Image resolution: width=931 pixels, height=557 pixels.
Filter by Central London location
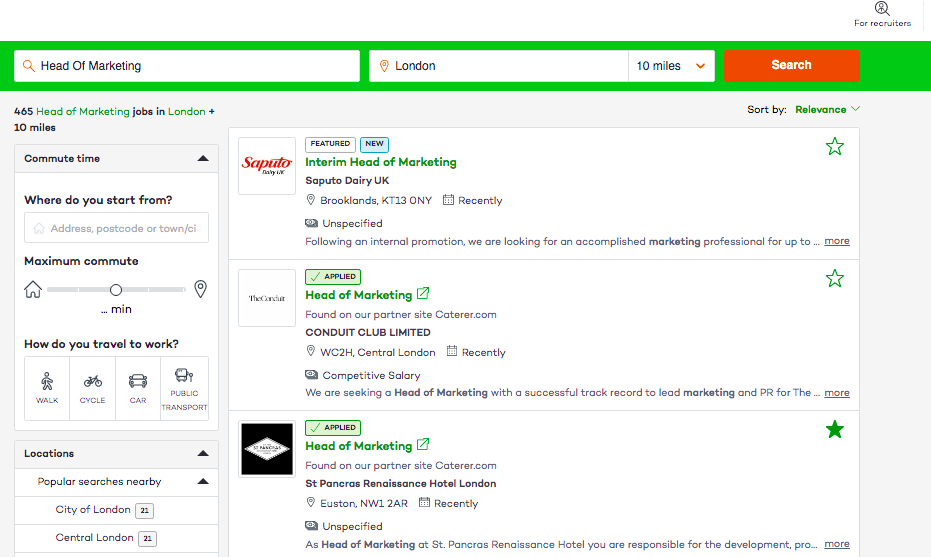[94, 537]
